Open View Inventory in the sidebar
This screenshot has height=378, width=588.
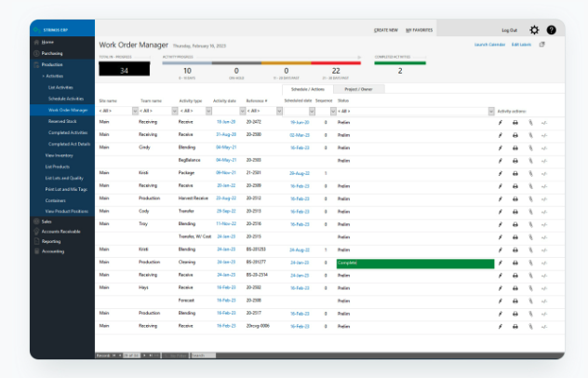(x=59, y=155)
